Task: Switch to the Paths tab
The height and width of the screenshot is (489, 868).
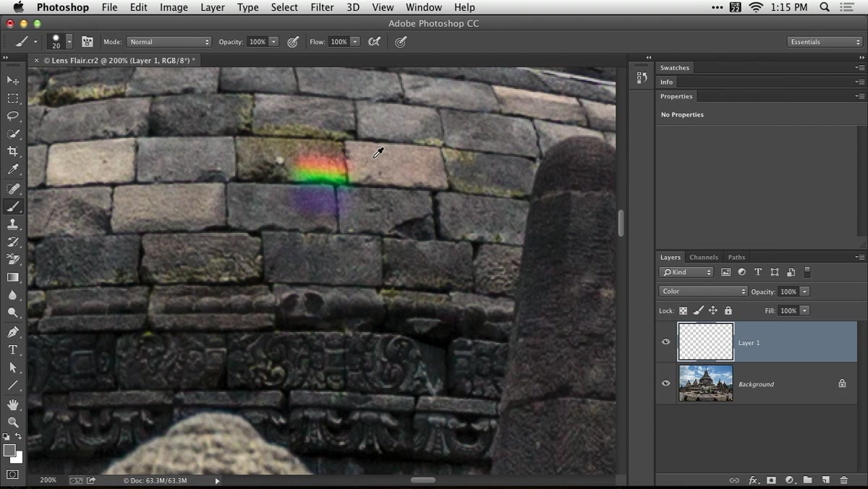Action: point(736,257)
